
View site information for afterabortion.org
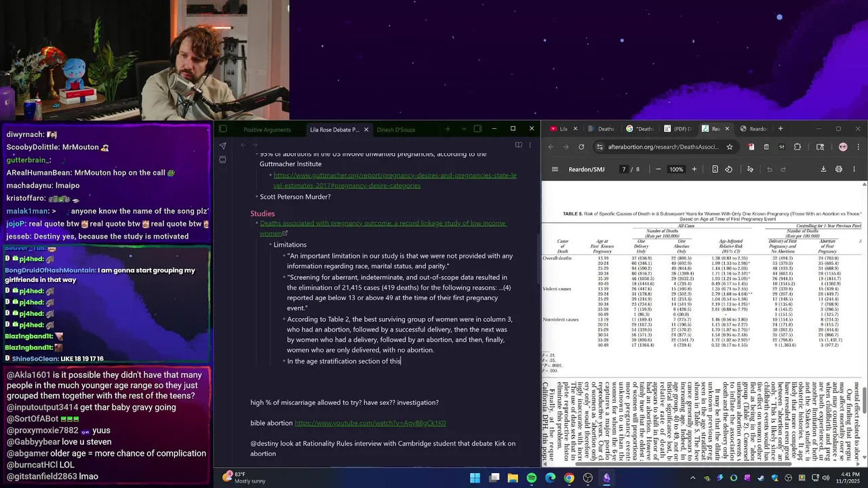coord(599,147)
